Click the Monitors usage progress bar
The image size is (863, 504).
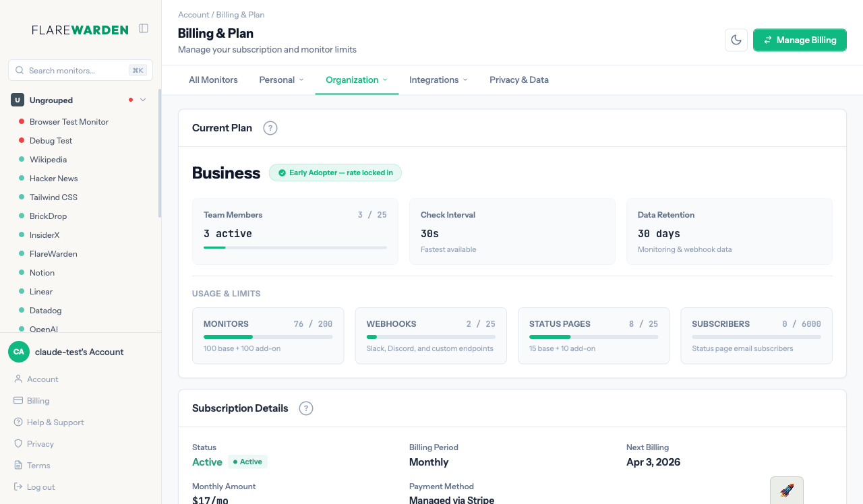[268, 337]
